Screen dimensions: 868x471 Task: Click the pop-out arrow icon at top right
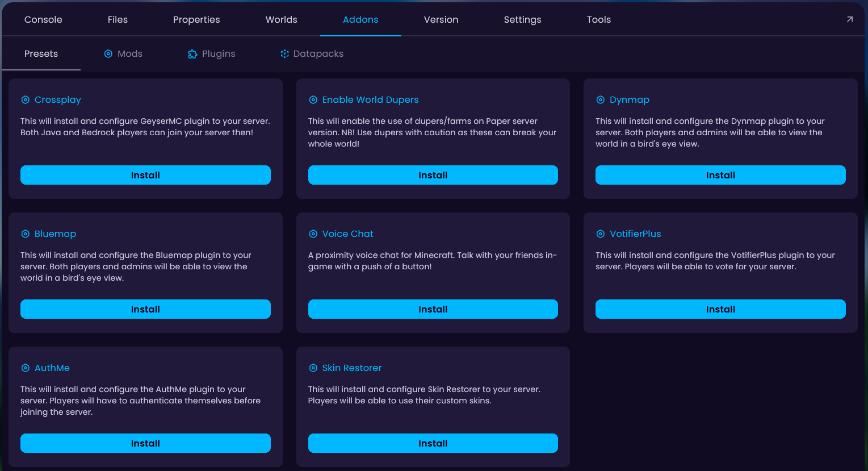click(x=850, y=19)
